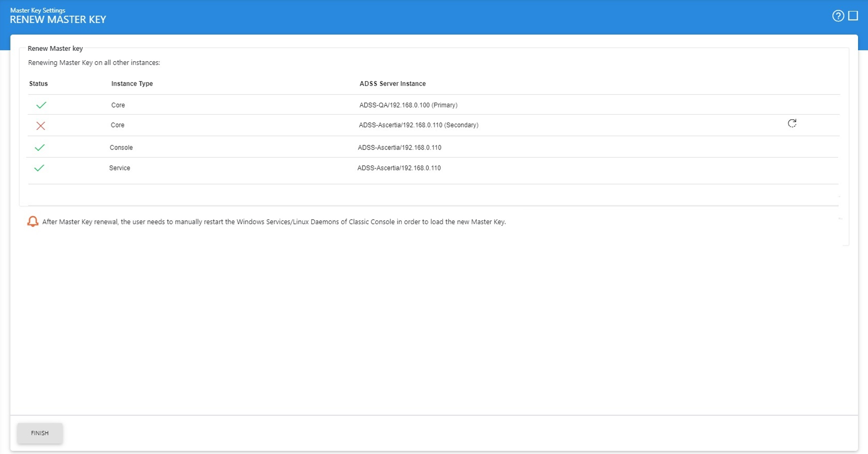
Task: Click the ADSS Server Instance column header
Action: coord(393,84)
